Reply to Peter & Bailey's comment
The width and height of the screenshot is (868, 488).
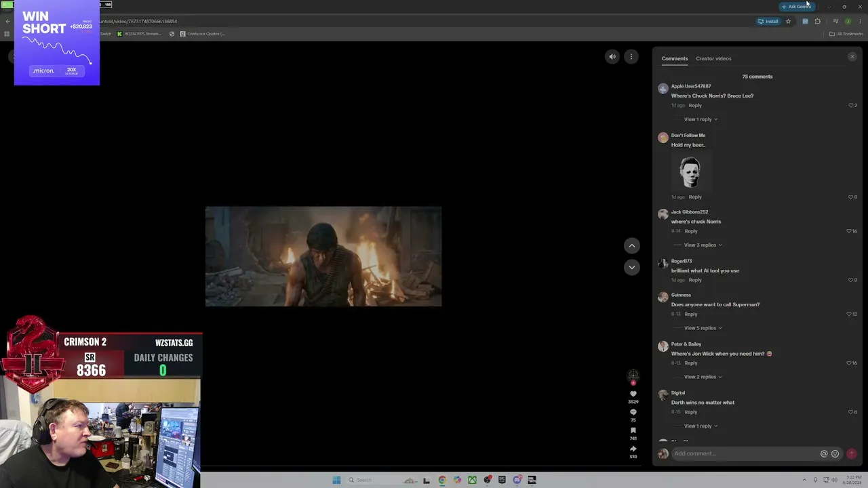tap(691, 363)
